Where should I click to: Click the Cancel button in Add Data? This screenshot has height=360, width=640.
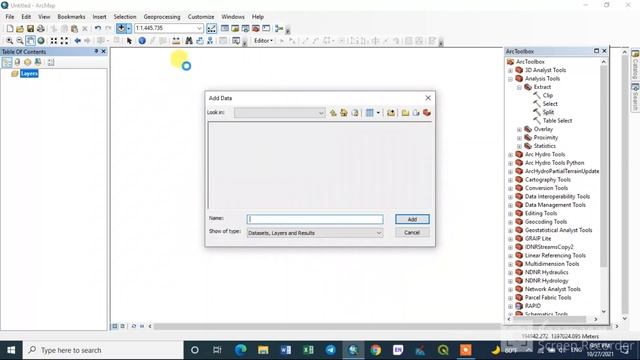point(412,233)
